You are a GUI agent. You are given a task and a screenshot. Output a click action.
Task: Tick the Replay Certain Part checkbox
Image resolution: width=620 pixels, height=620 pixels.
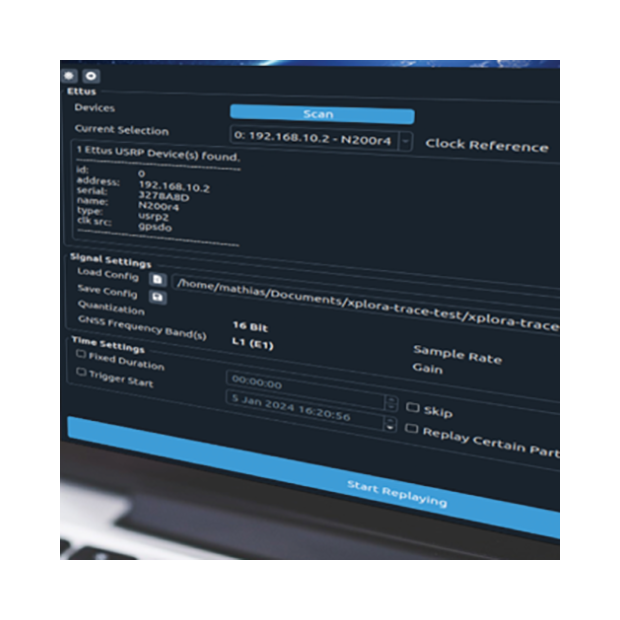[413, 429]
